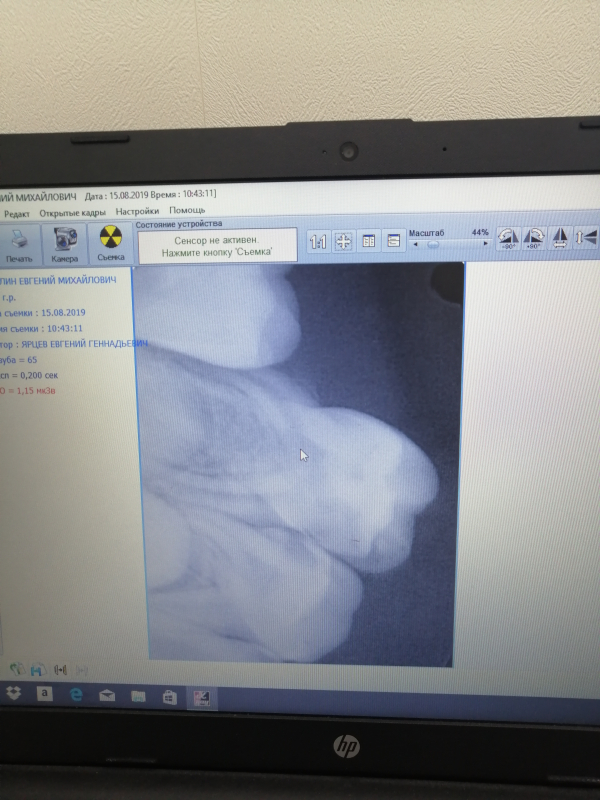Flip image horizontally with mirror icon
The image size is (600, 800).
[x=561, y=239]
